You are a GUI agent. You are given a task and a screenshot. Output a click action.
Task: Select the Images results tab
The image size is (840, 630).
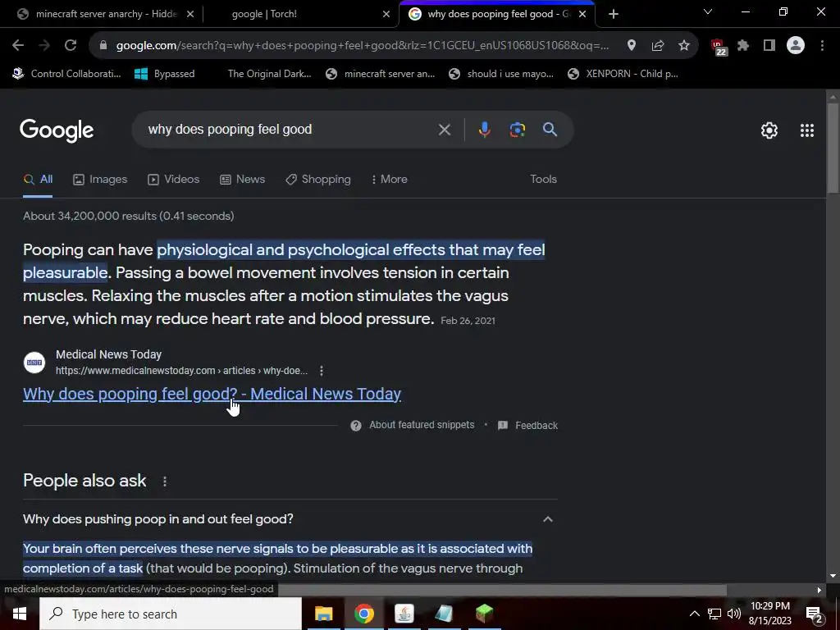tap(100, 180)
